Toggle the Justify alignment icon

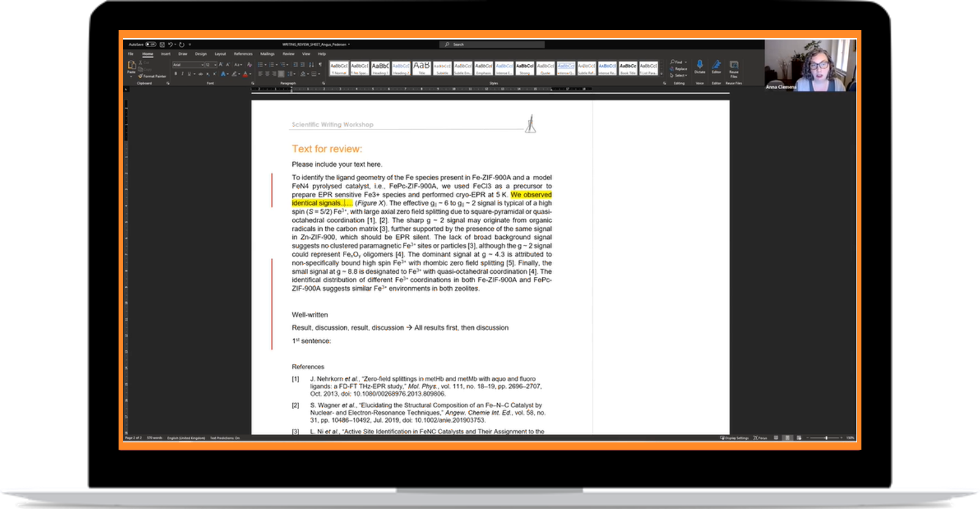281,74
